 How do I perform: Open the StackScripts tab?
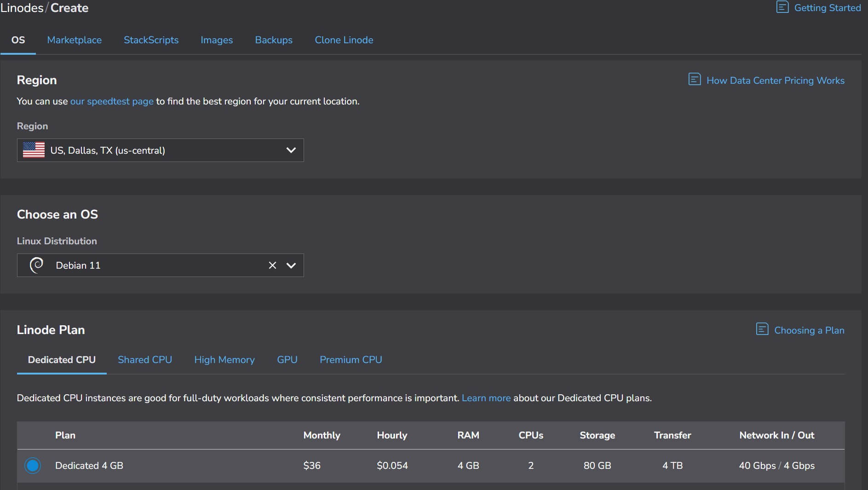click(x=151, y=40)
